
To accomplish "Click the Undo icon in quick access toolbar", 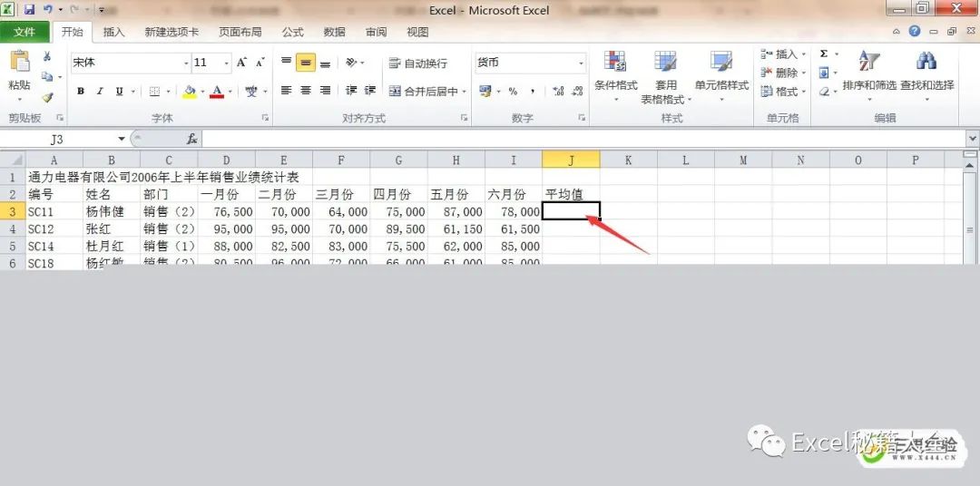I will 47,10.
